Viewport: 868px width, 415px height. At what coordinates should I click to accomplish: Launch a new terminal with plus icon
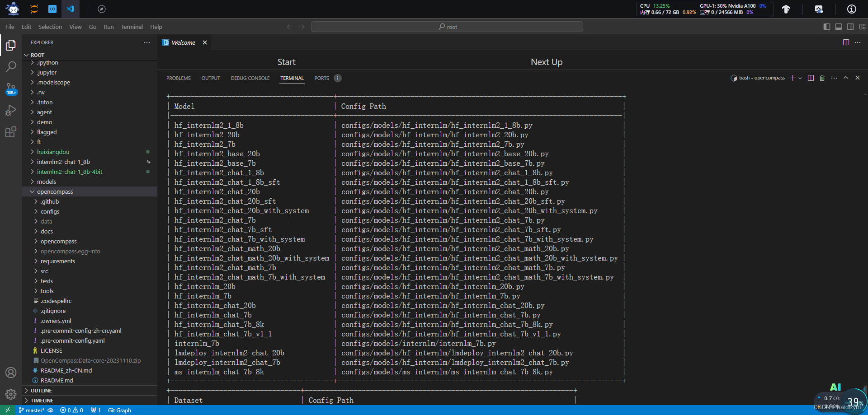point(793,78)
